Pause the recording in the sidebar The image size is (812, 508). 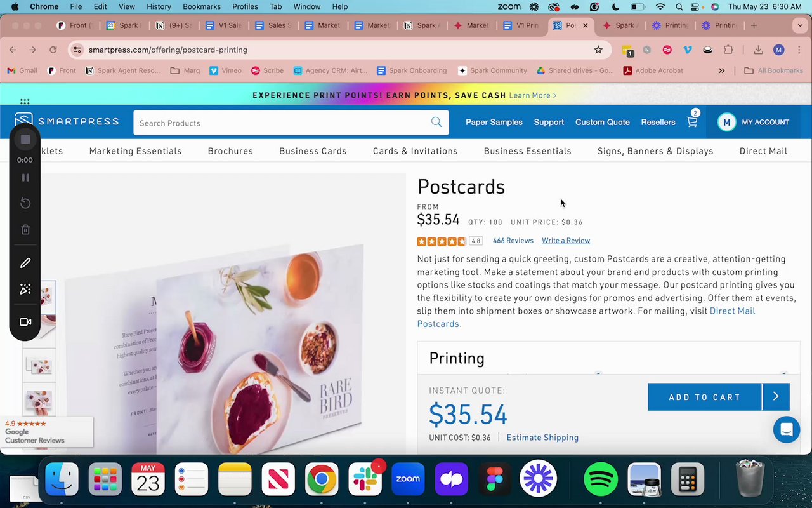pos(25,178)
